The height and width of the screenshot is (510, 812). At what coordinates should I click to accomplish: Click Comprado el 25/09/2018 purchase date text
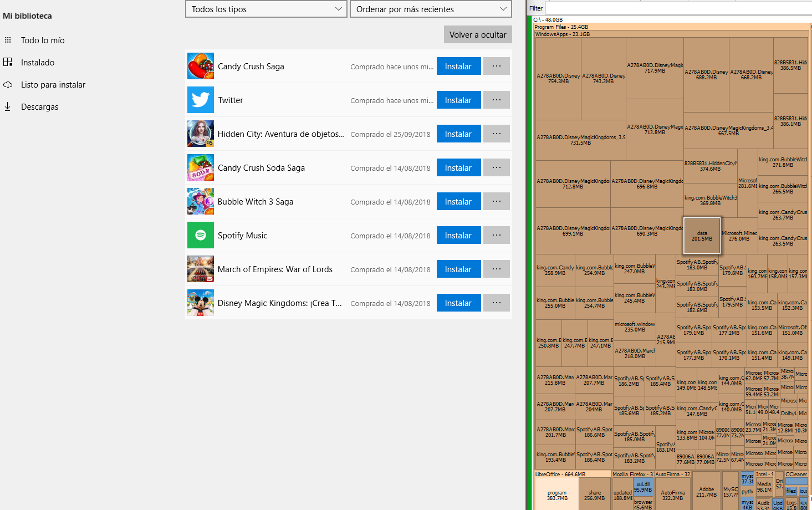[390, 134]
